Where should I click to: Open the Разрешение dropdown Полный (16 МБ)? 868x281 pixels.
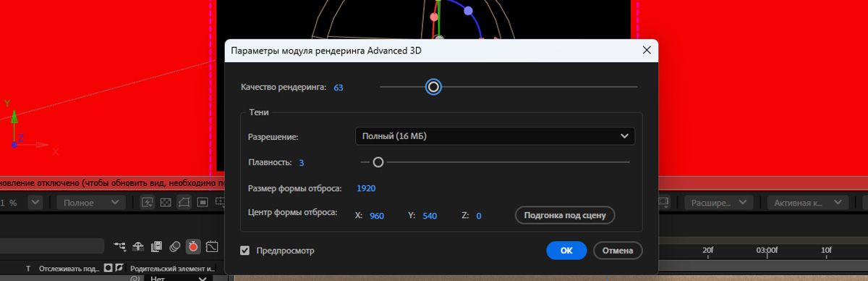point(495,135)
